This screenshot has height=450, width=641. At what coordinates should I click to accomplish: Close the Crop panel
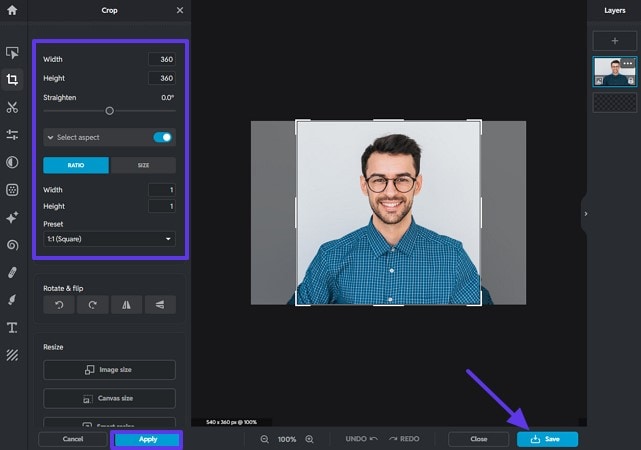180,10
